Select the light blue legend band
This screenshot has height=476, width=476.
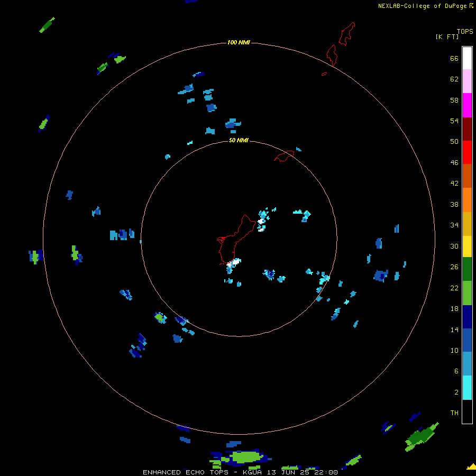tap(467, 364)
